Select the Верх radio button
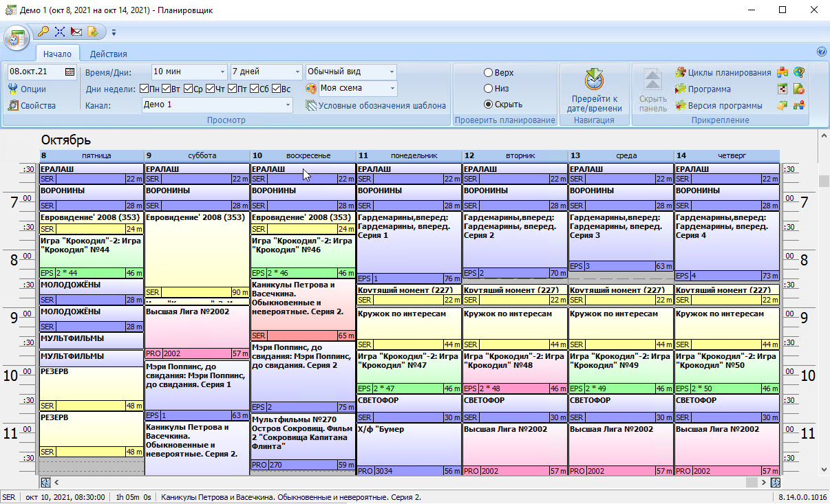Screen dimensions: 830x504 [x=489, y=73]
